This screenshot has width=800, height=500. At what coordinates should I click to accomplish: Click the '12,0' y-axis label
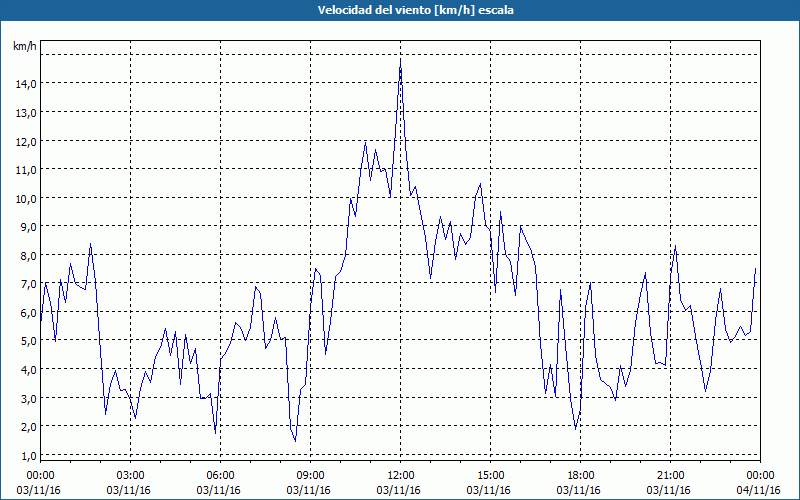(x=26, y=141)
